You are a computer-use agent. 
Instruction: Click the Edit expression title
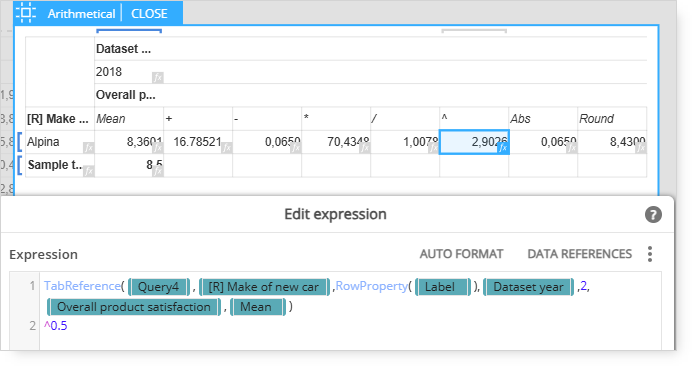pyautogui.click(x=335, y=214)
